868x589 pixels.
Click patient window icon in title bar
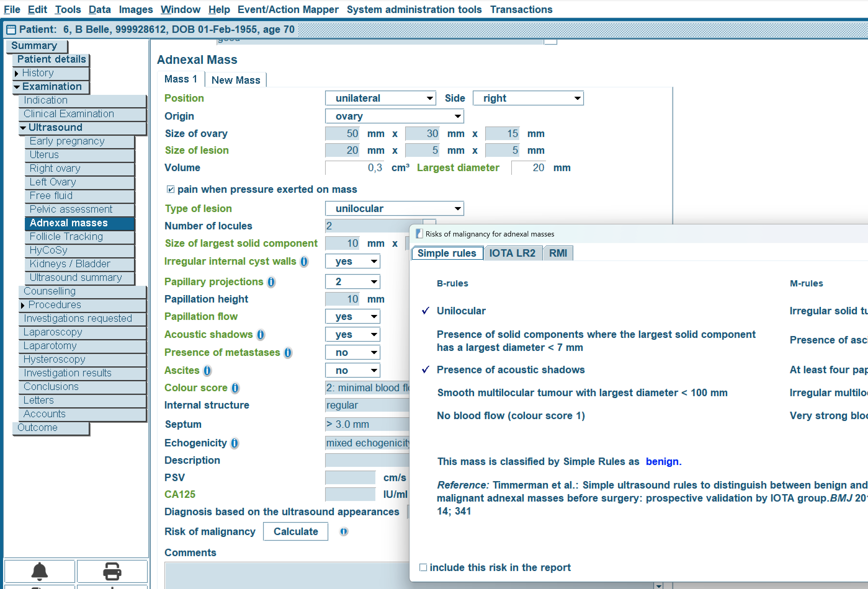pyautogui.click(x=11, y=29)
